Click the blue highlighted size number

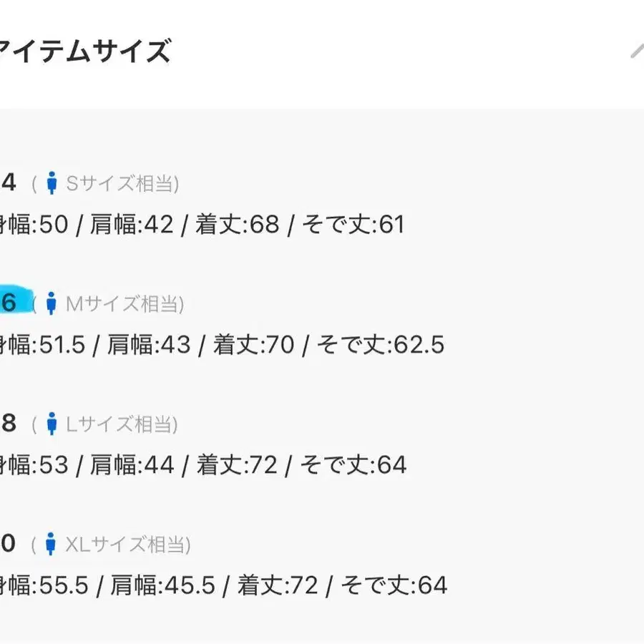[9, 303]
